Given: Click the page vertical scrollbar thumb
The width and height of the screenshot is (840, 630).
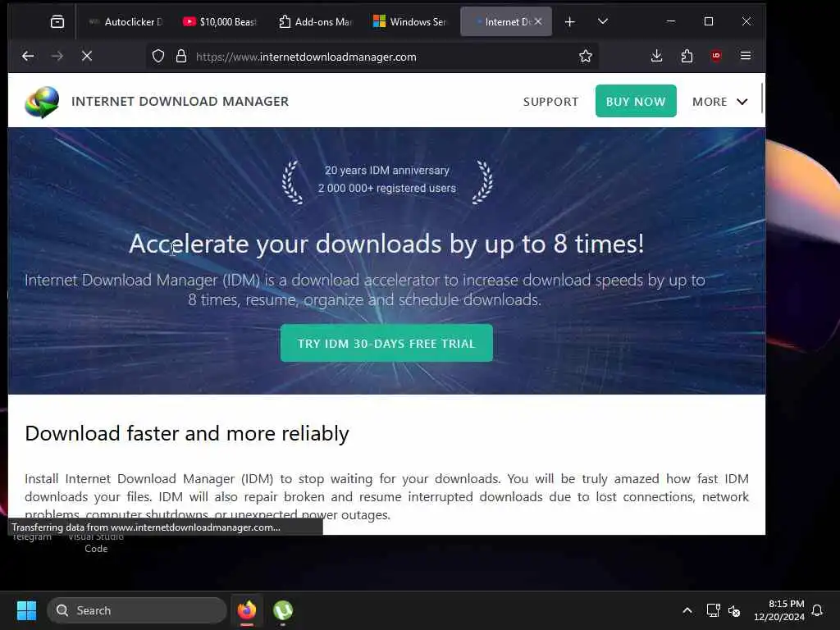Looking at the screenshot, I should point(762,98).
